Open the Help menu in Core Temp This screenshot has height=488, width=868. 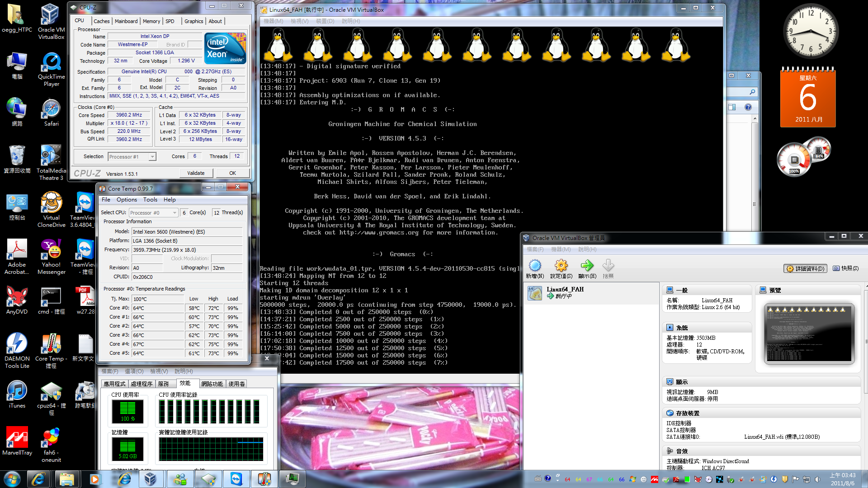[170, 200]
